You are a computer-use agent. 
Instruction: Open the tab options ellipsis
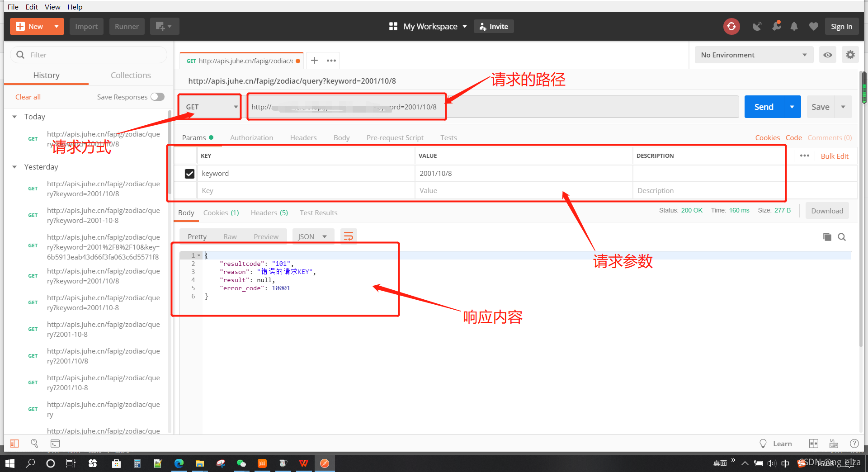(331, 60)
